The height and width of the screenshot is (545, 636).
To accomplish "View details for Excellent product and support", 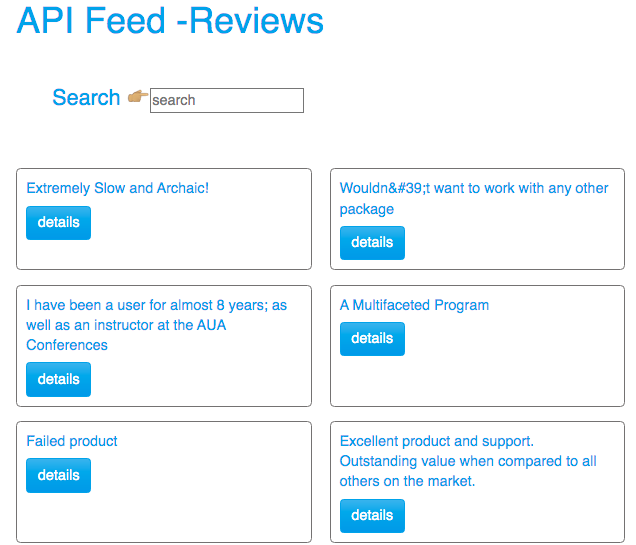I will coord(372,516).
